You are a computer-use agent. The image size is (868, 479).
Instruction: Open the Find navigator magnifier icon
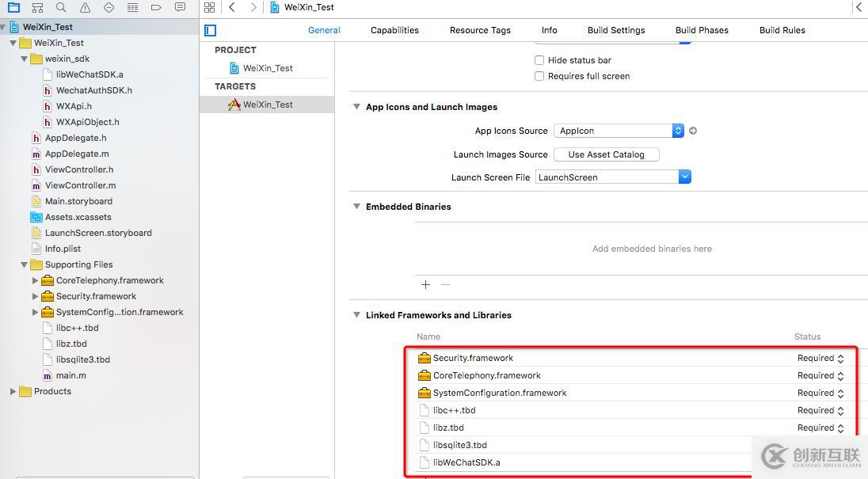[x=62, y=7]
